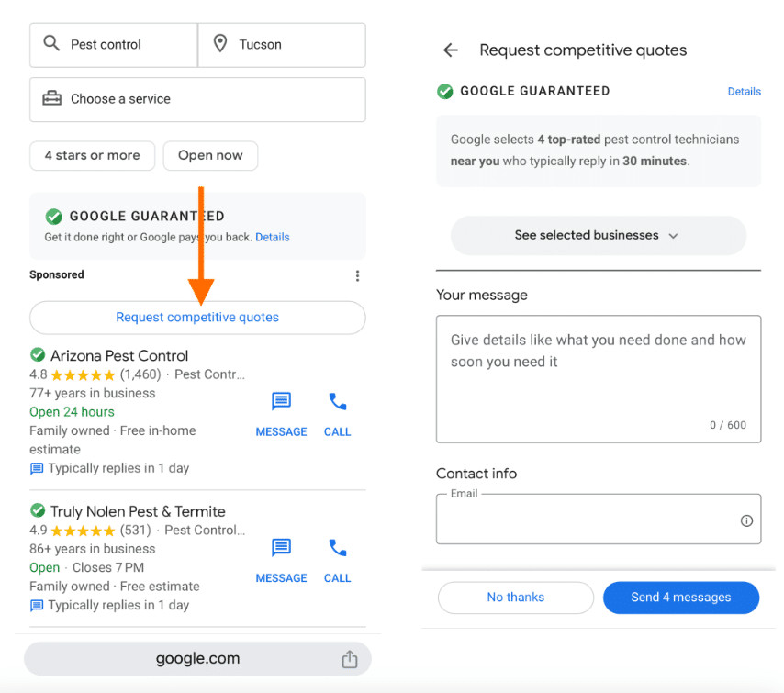
Task: Tap the back arrow icon
Action: [450, 50]
